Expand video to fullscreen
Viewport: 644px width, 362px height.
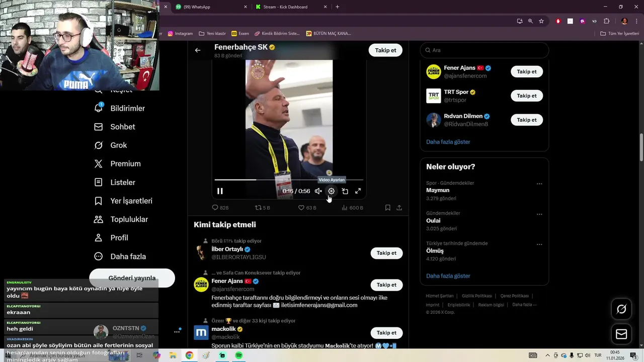click(x=358, y=191)
